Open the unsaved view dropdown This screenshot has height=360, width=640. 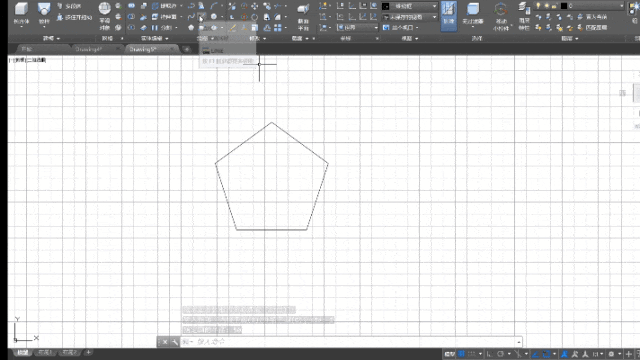pos(410,17)
